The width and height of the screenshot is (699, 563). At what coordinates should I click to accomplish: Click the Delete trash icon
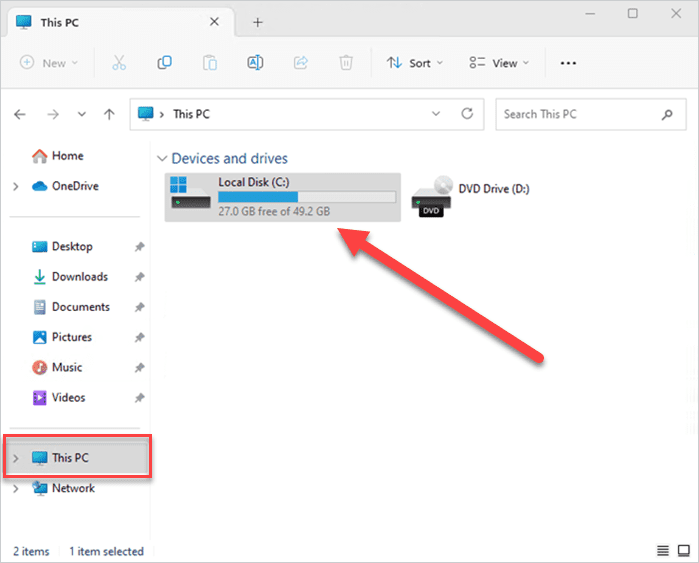click(346, 63)
